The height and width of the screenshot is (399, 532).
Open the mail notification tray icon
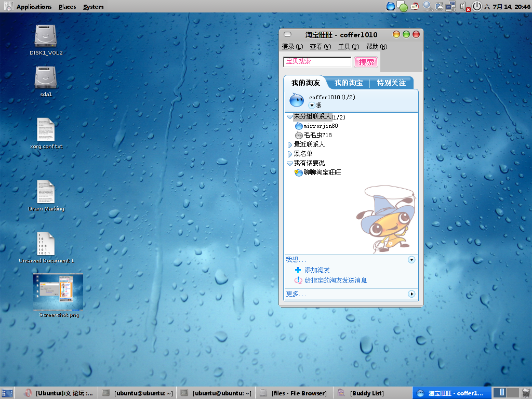tap(415, 6)
